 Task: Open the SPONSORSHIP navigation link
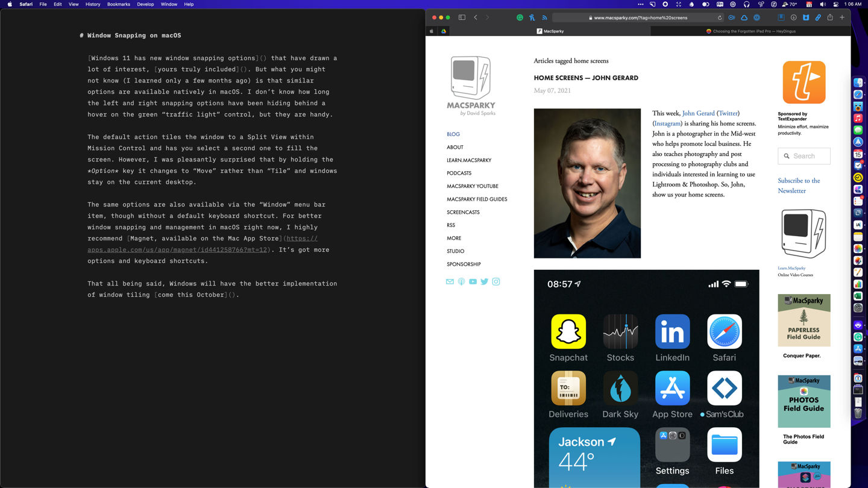464,264
